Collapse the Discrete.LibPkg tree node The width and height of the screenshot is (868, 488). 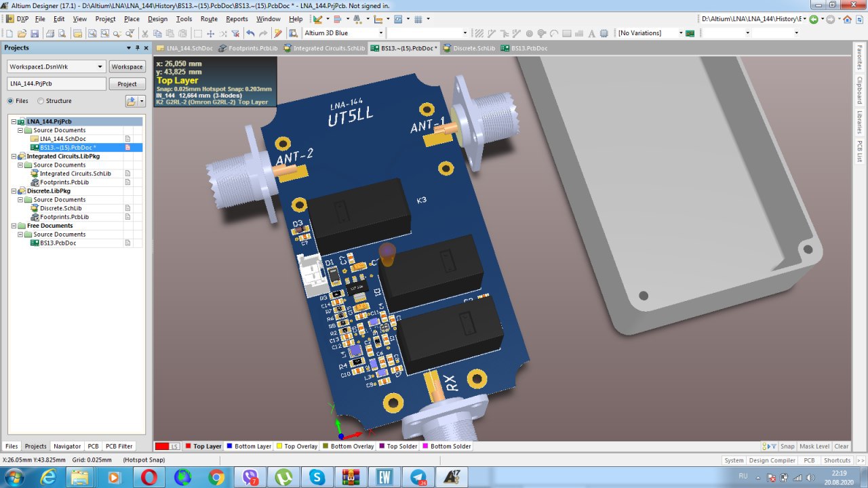[x=13, y=191]
